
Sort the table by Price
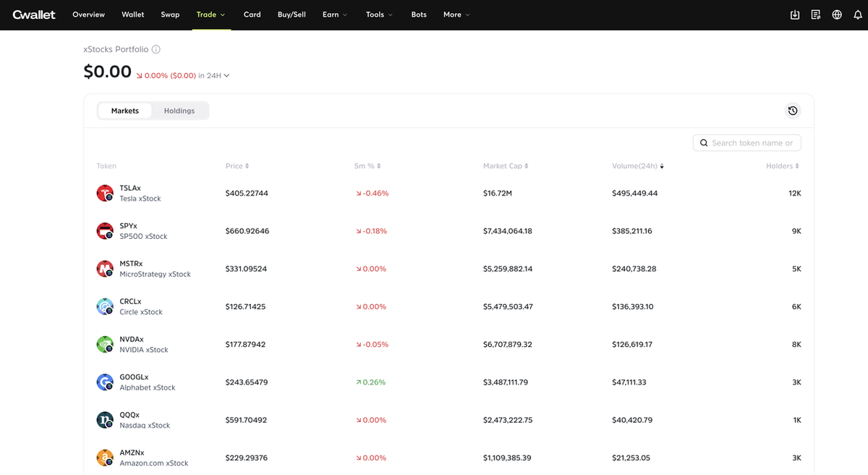tap(237, 166)
